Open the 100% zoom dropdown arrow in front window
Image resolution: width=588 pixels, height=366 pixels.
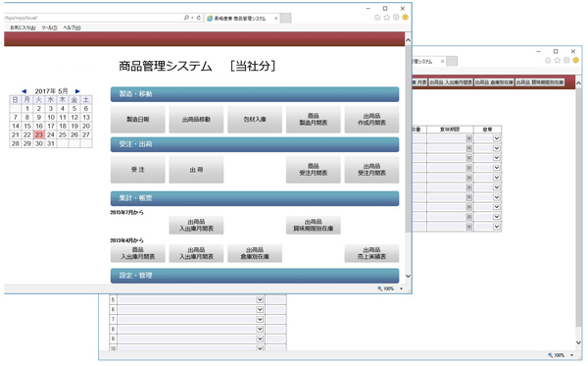(401, 288)
